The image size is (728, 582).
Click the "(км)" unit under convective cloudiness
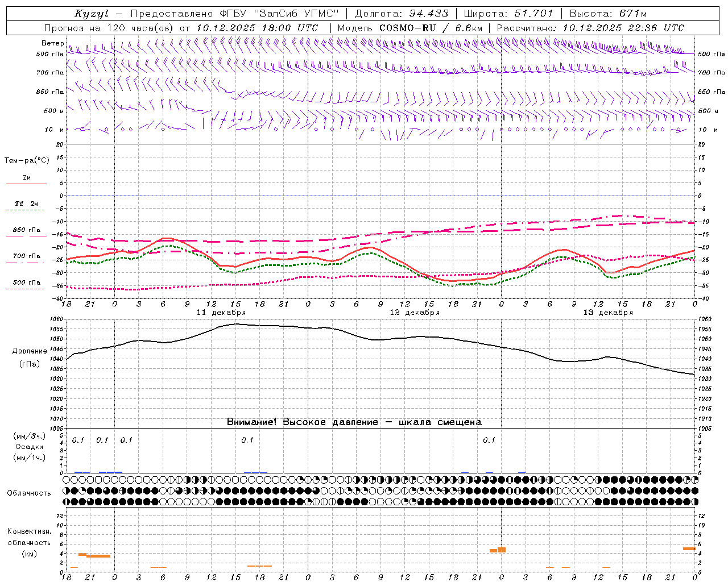pyautogui.click(x=30, y=554)
